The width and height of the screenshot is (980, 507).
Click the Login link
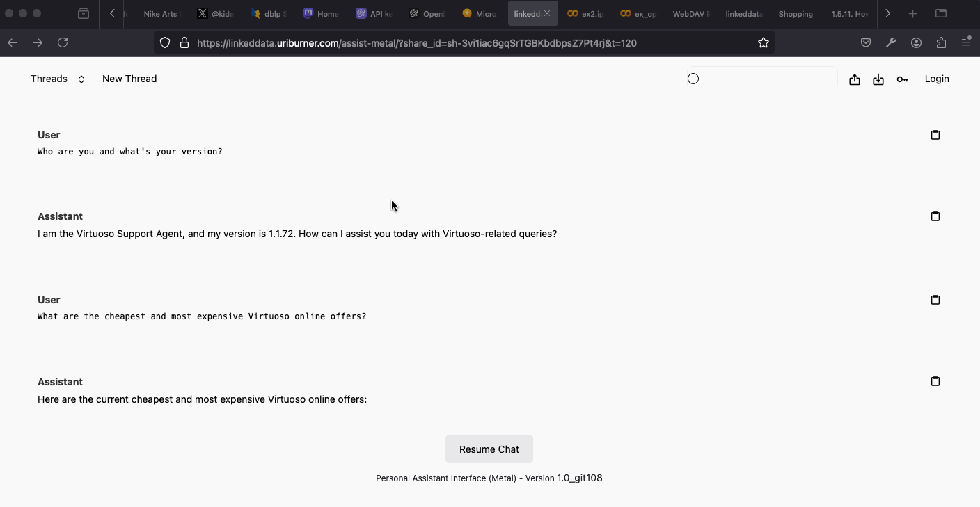click(937, 79)
